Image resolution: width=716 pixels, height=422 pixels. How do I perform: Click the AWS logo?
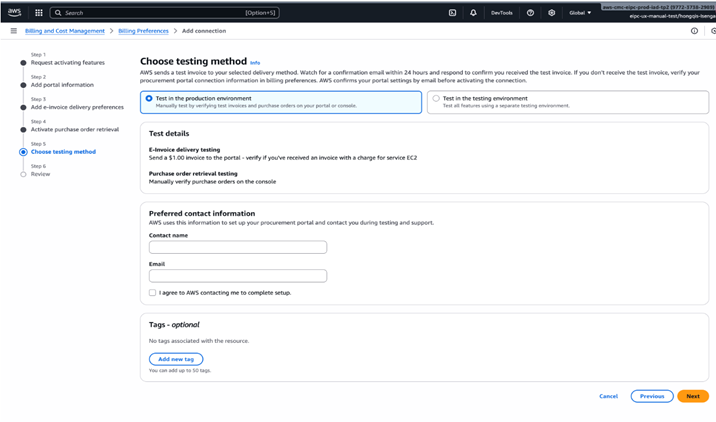point(15,12)
